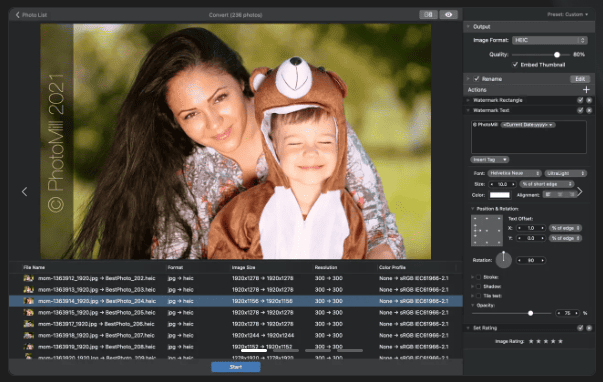Go back to Photo List
603x382 pixels.
click(x=31, y=15)
